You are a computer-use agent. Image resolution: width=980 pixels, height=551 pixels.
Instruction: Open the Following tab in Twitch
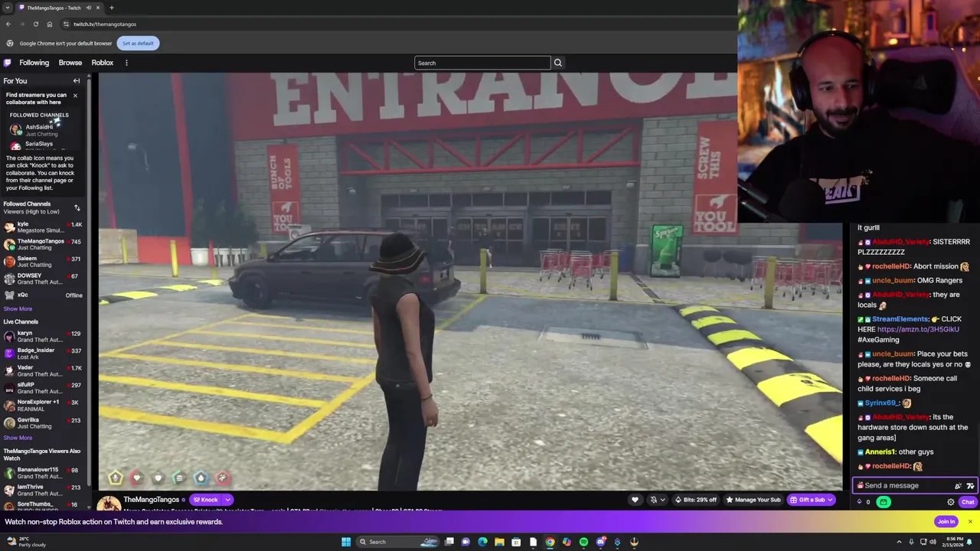34,63
